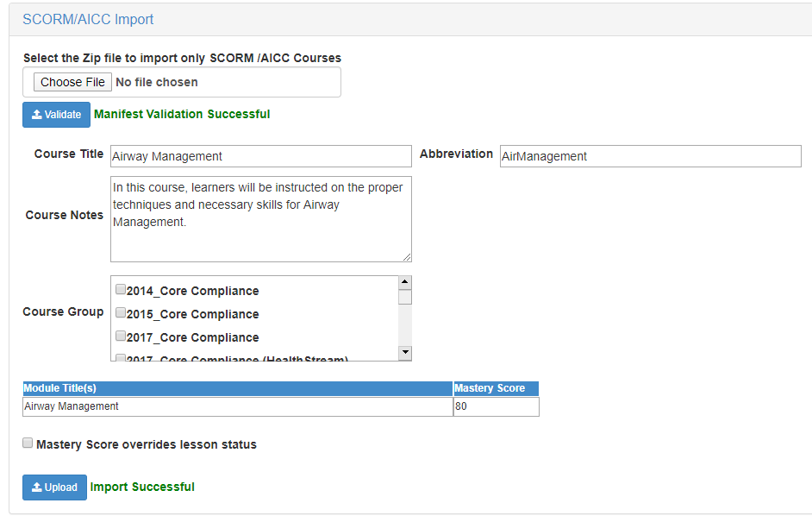812x522 pixels.
Task: Click the Course Group scrollbar thumb
Action: (x=404, y=298)
